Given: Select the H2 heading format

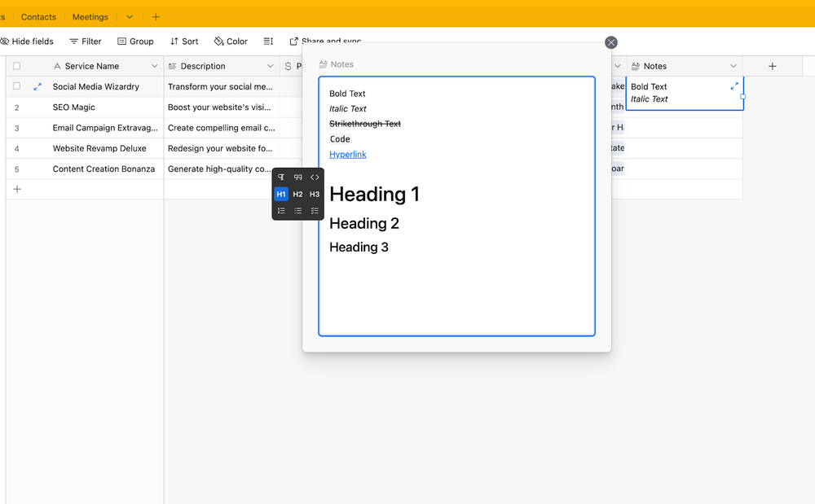Looking at the screenshot, I should click(297, 194).
